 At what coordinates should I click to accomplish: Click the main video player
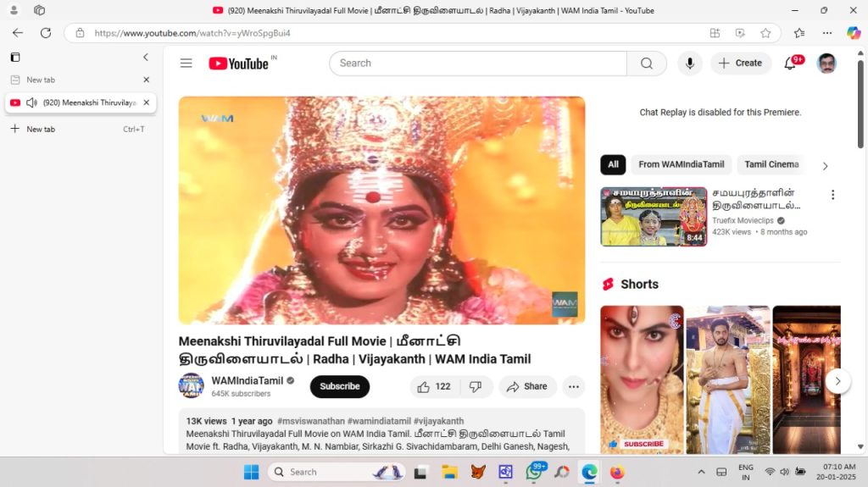click(x=381, y=210)
